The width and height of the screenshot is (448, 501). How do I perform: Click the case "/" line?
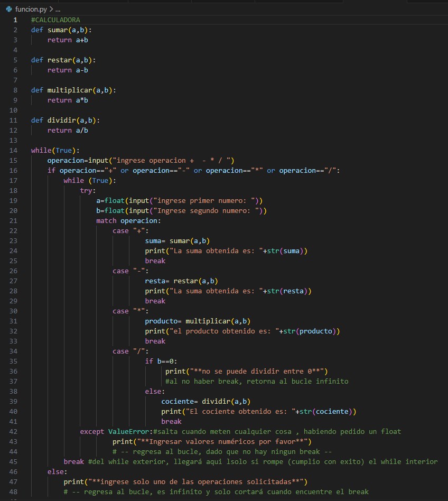130,351
